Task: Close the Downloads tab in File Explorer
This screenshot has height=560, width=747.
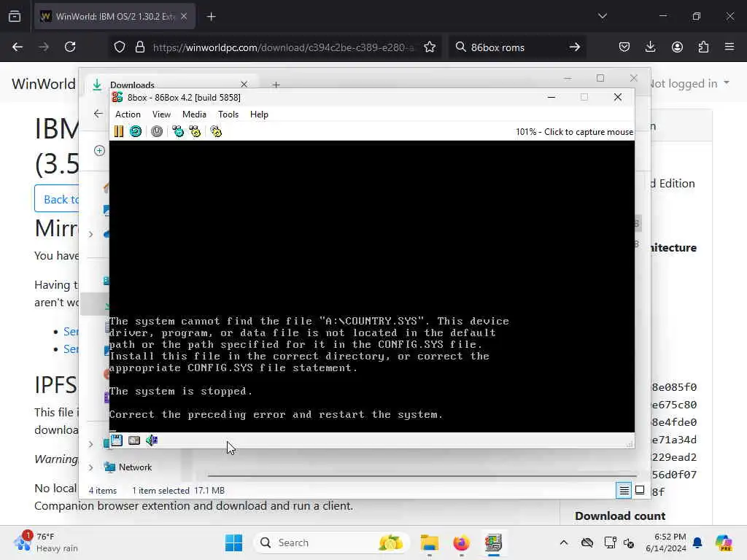Action: (x=244, y=85)
